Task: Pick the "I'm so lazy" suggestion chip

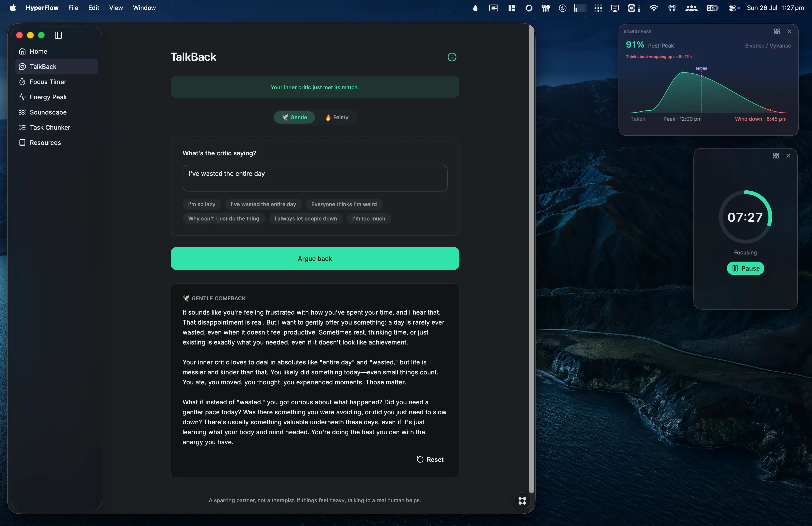Action: point(202,204)
